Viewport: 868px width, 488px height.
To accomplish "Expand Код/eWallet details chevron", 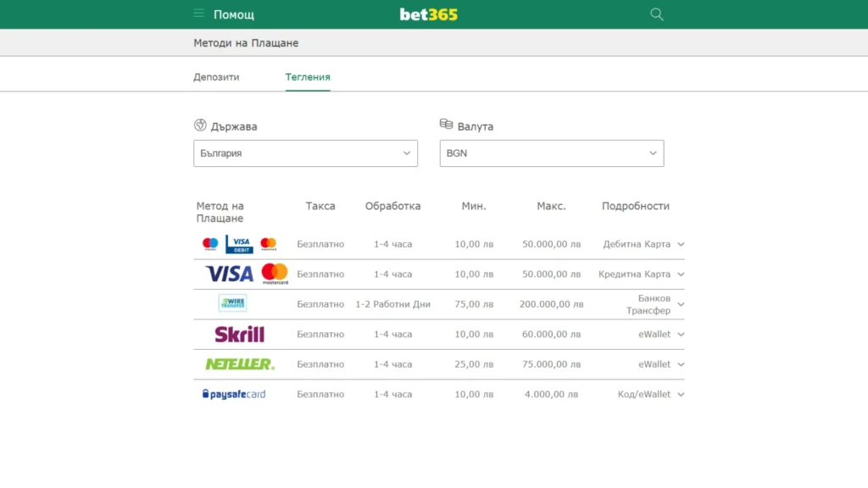I will point(681,395).
